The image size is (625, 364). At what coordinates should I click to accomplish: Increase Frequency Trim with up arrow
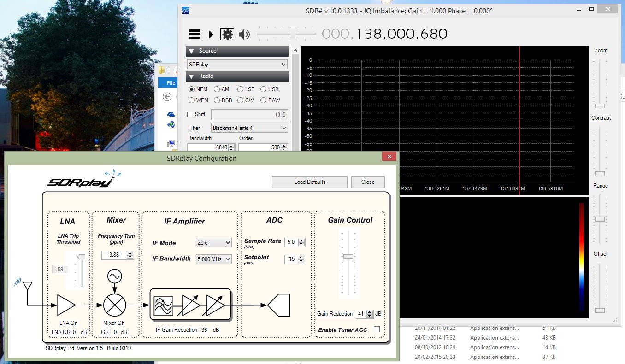point(130,253)
